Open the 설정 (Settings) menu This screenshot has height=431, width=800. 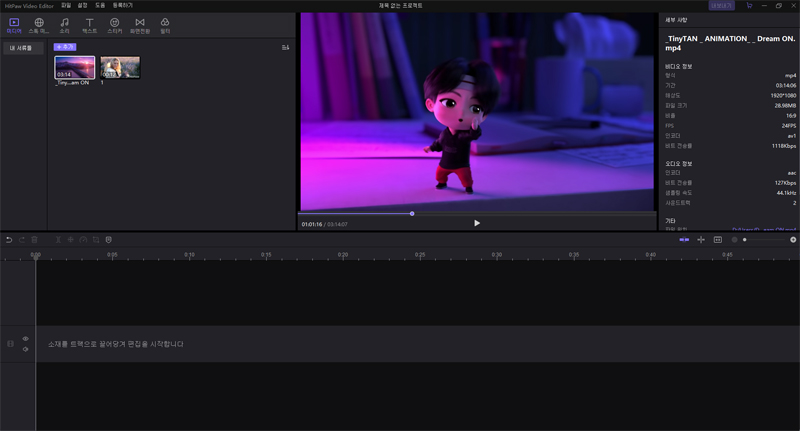[83, 5]
